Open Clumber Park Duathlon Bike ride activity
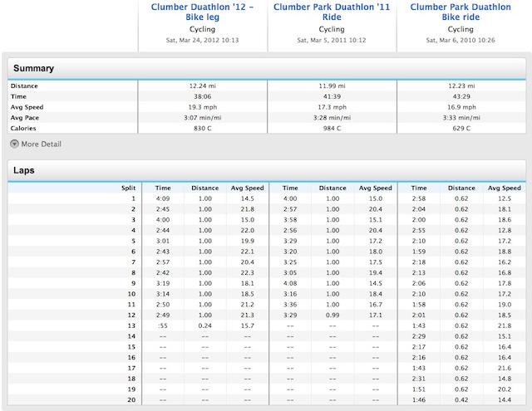Screen dimensions: 532x411 tap(461, 12)
